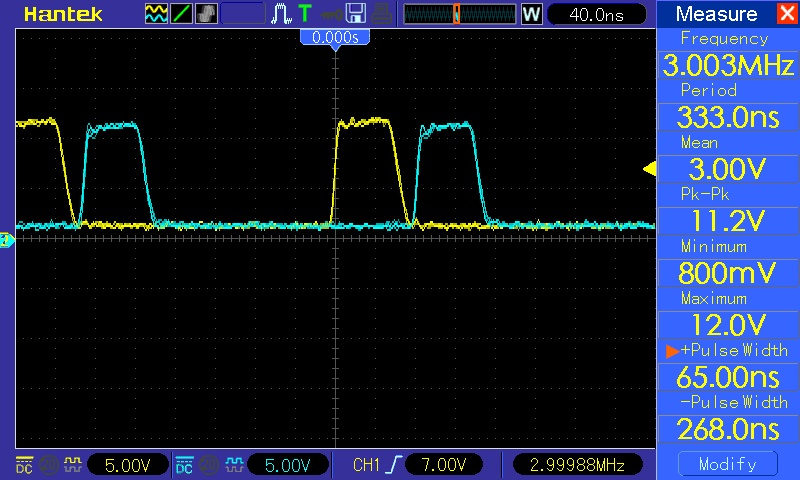This screenshot has height=480, width=800.
Task: Click the 2.99988MHz frequency counter readout
Action: [577, 465]
